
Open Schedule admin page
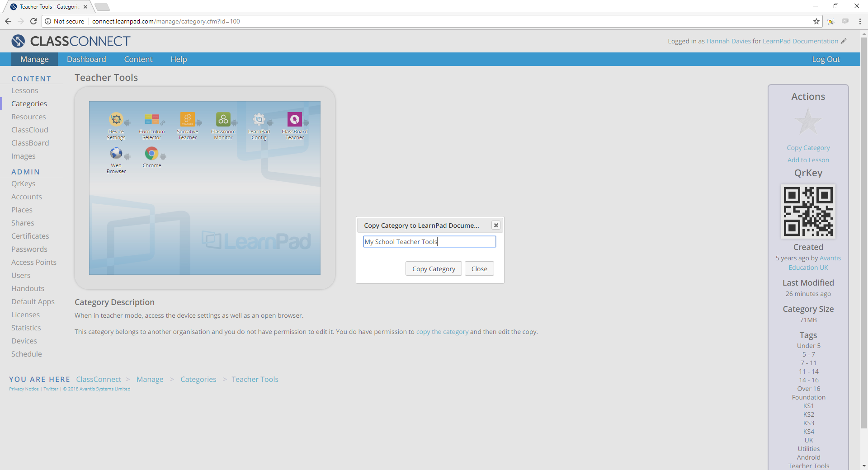(27, 354)
